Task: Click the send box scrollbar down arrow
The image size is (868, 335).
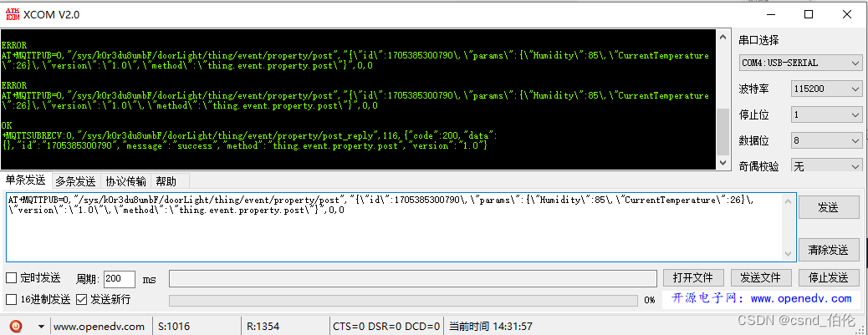Action: [789, 254]
